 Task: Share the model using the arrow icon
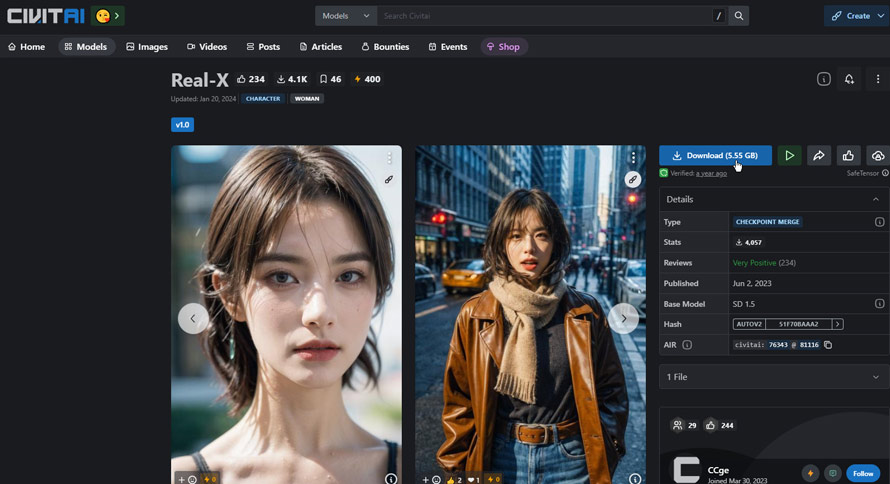pyautogui.click(x=818, y=156)
